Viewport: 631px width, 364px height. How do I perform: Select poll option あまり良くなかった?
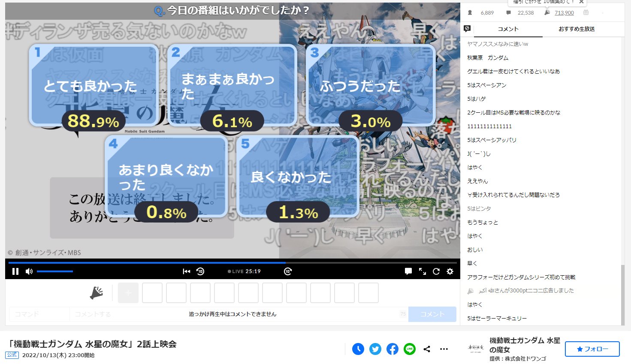pyautogui.click(x=166, y=176)
